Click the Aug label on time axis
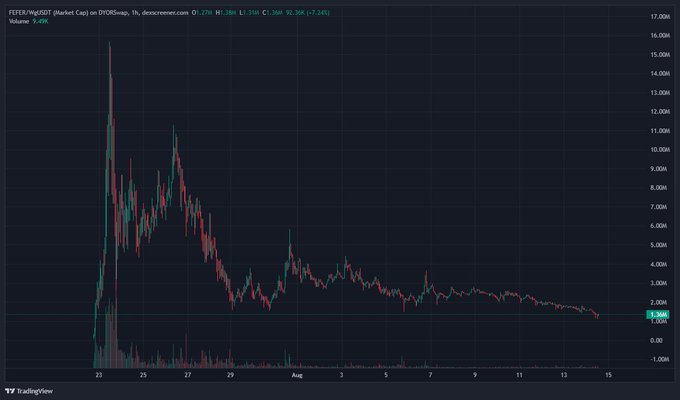Screen dimensions: 680x400 297,375
